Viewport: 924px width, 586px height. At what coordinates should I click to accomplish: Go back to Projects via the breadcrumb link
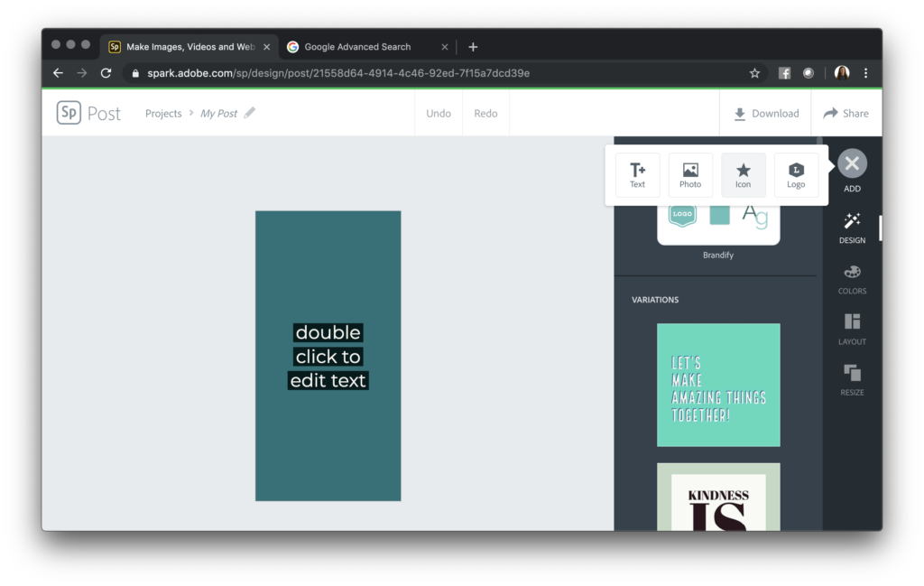(x=163, y=113)
